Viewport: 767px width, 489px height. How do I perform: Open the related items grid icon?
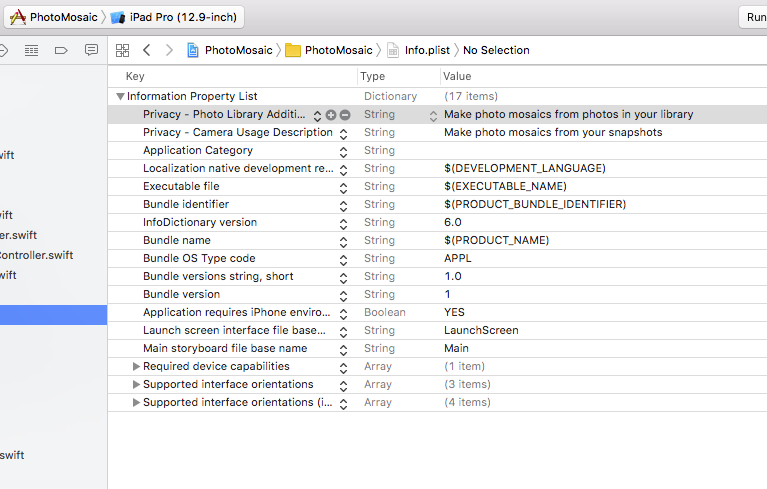click(122, 50)
